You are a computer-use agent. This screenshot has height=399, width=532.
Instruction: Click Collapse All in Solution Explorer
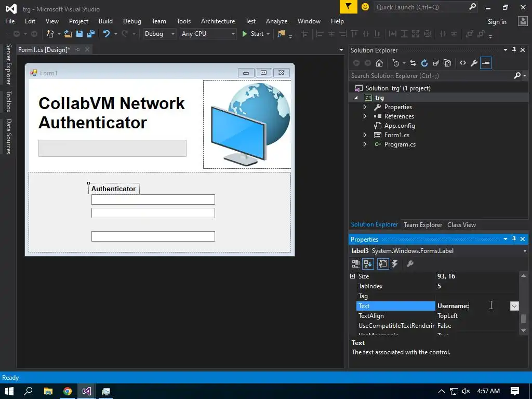point(436,63)
